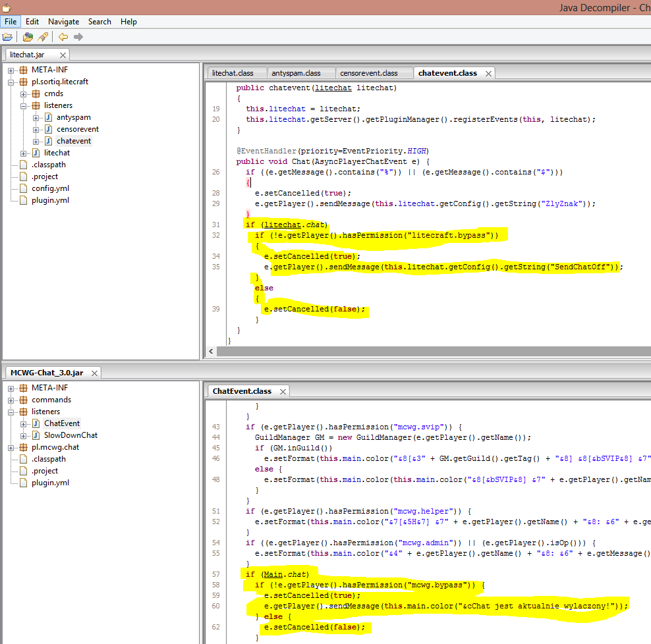Expand the censorevent class node
The height and width of the screenshot is (644, 651).
click(36, 130)
